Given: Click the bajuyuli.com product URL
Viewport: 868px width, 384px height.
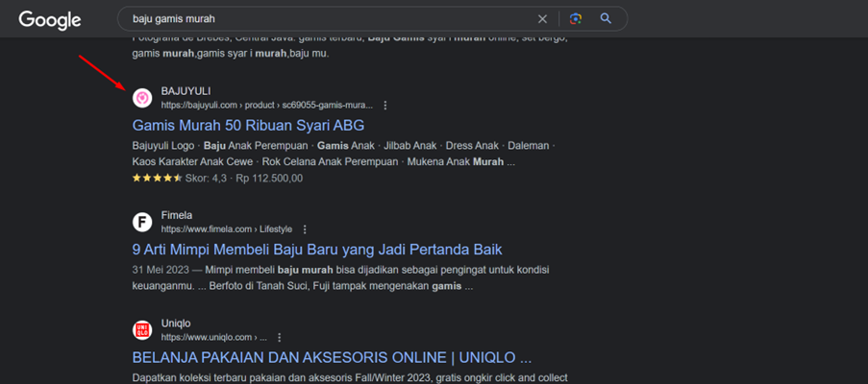Looking at the screenshot, I should [x=267, y=105].
